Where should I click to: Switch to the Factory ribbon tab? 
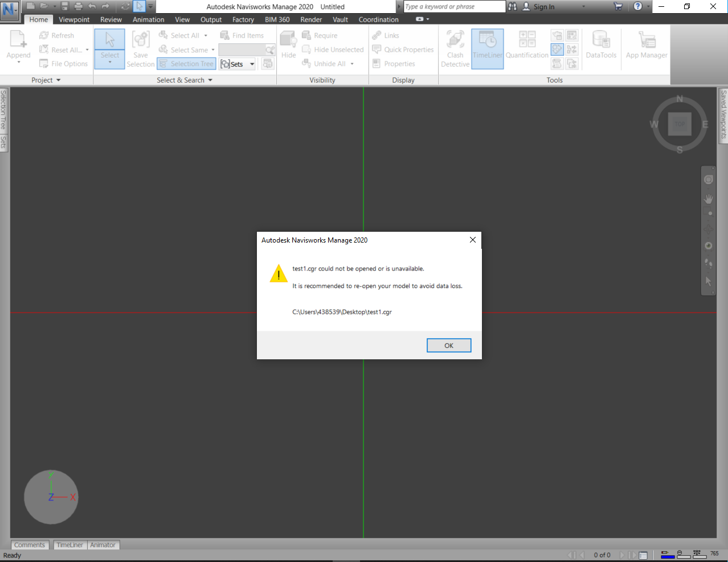tap(243, 19)
